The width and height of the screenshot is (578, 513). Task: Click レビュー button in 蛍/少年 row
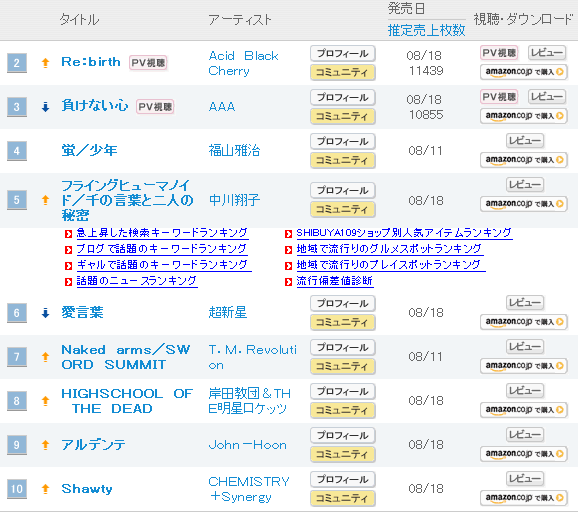coord(525,140)
